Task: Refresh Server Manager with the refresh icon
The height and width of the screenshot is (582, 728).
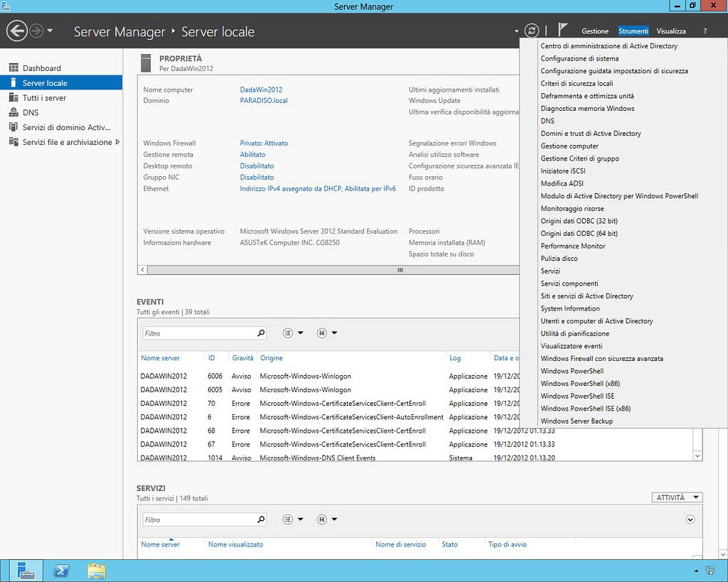Action: [532, 31]
